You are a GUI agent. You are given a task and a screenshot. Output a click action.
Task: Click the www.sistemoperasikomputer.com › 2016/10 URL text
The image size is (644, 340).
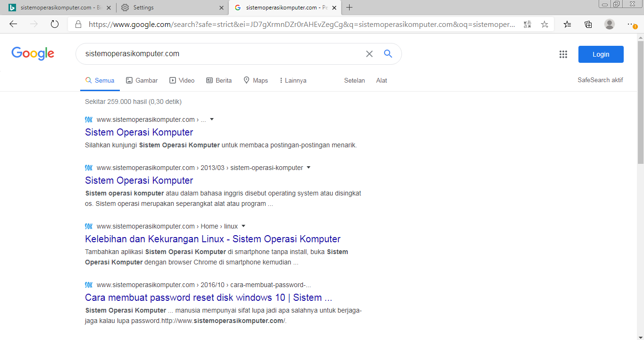click(x=204, y=285)
